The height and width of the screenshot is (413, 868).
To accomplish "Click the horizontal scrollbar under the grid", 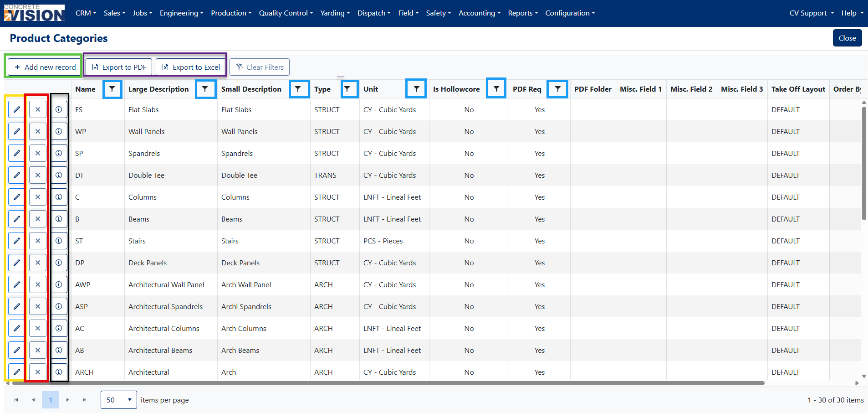I will 388,383.
